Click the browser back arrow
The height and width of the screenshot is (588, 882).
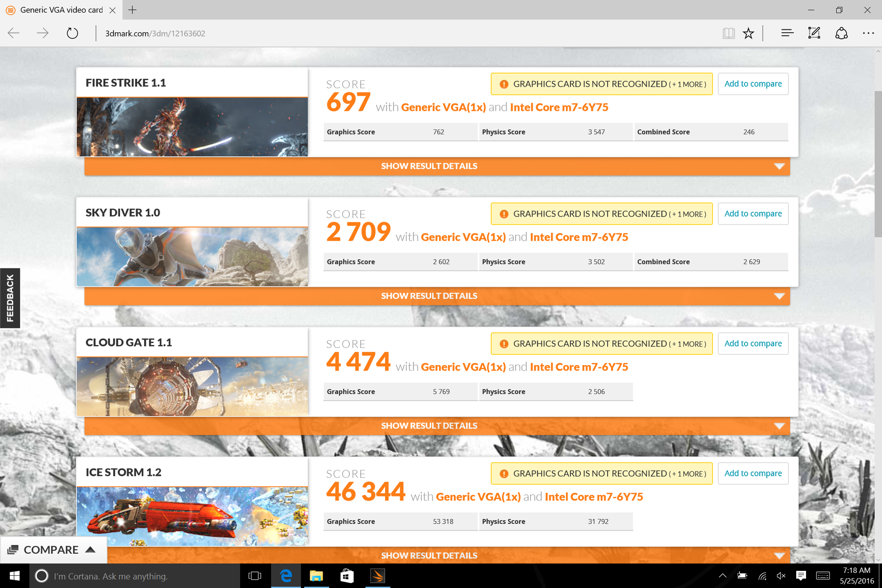click(x=14, y=33)
